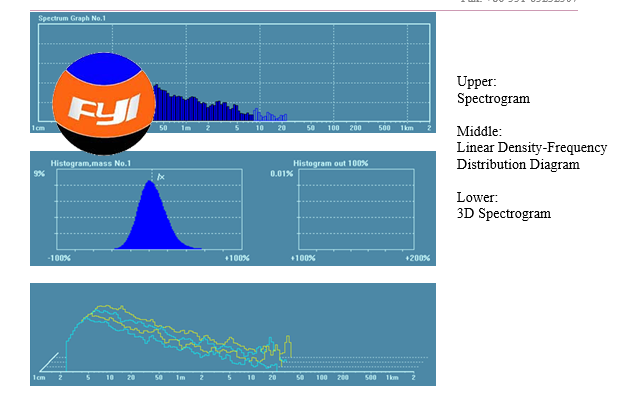Screen dimensions: 630x403
Task: Click the '3D Spectrogram' text
Action: (x=504, y=214)
